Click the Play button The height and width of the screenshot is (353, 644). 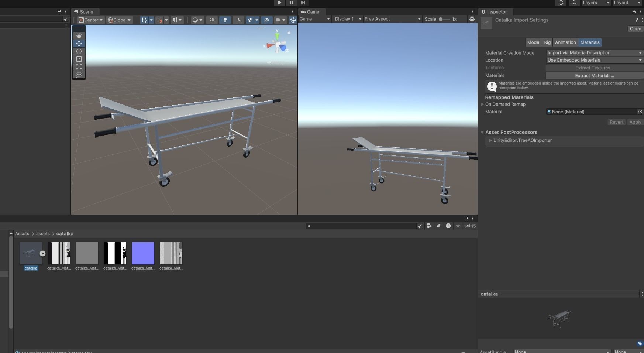(x=279, y=3)
